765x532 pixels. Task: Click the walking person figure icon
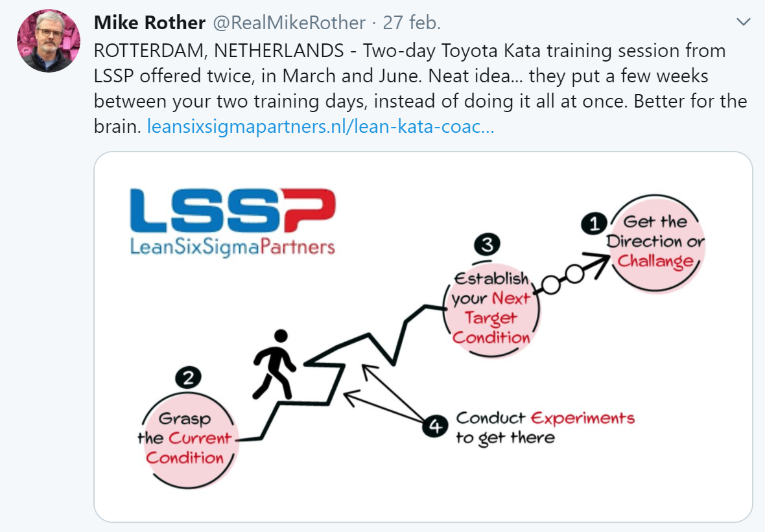(x=274, y=364)
